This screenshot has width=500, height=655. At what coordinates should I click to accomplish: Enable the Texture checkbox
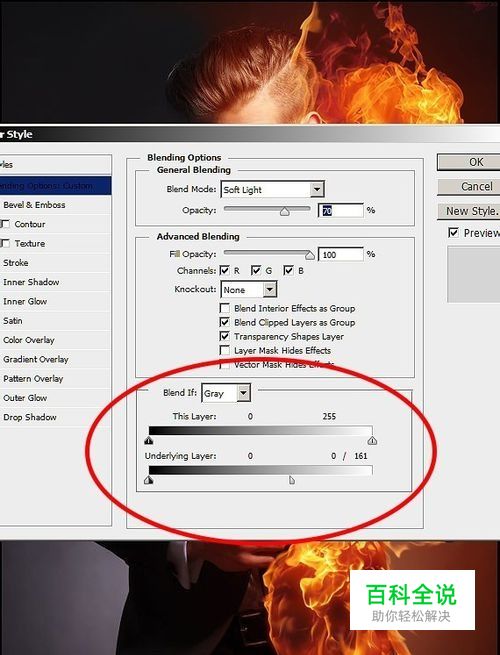[x=5, y=244]
